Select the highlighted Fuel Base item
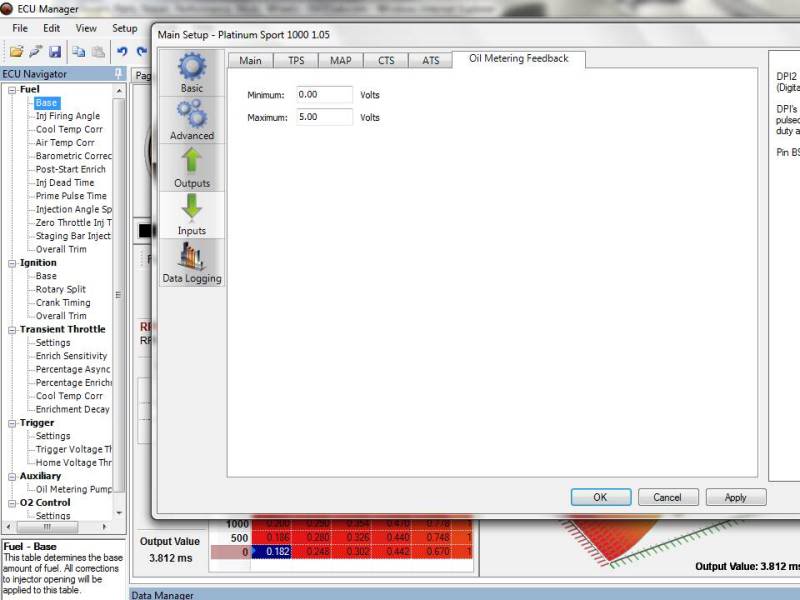The height and width of the screenshot is (600, 800). [46, 103]
